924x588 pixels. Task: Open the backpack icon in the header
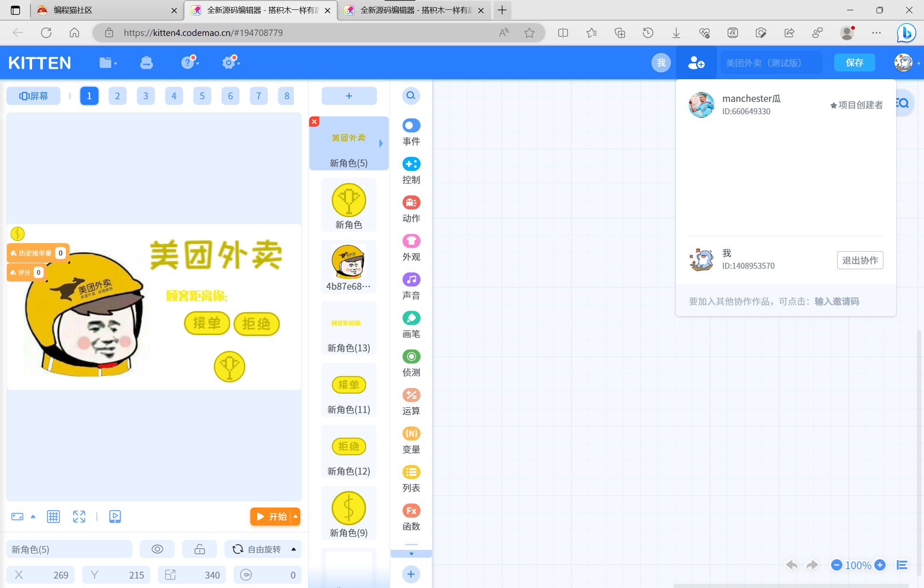146,63
